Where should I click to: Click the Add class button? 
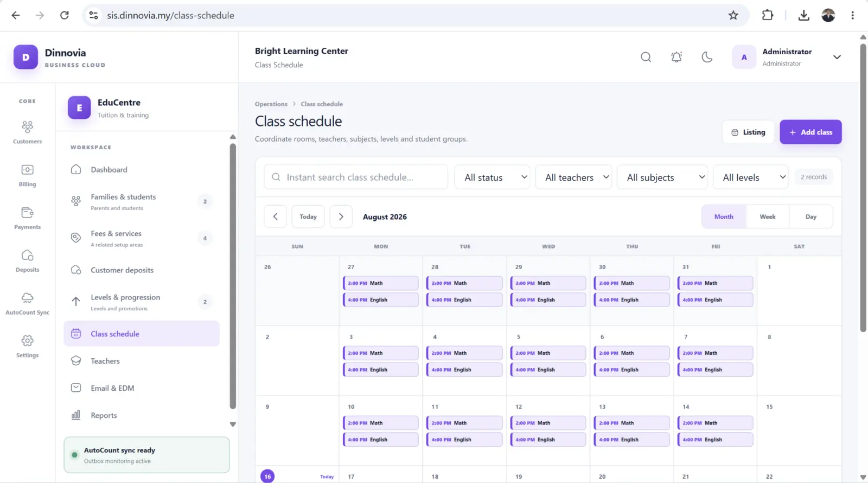tap(810, 132)
